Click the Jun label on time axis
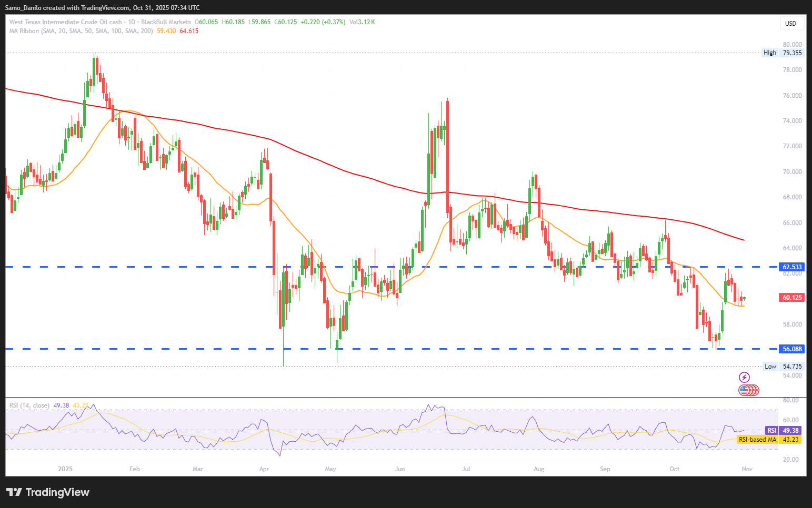This screenshot has width=812, height=508. tap(400, 469)
